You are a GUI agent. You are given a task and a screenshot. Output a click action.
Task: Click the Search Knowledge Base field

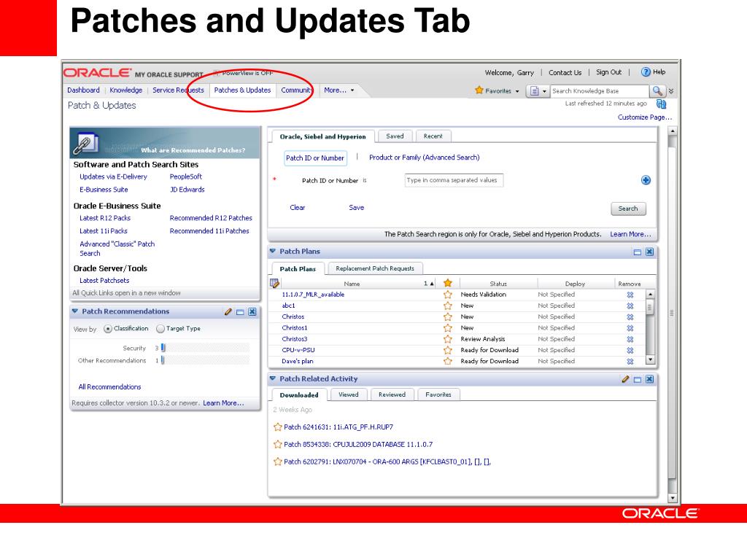(600, 91)
